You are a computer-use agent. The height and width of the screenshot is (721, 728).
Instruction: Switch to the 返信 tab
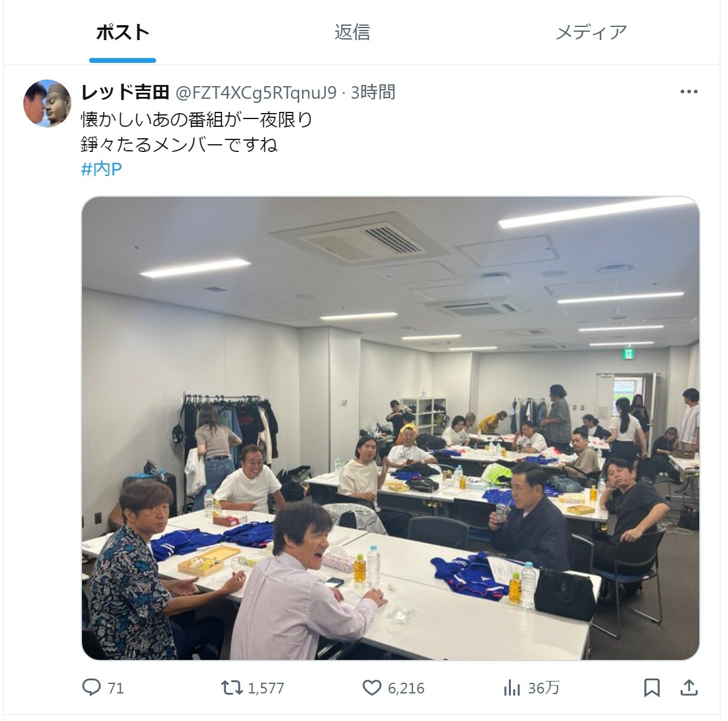click(352, 32)
